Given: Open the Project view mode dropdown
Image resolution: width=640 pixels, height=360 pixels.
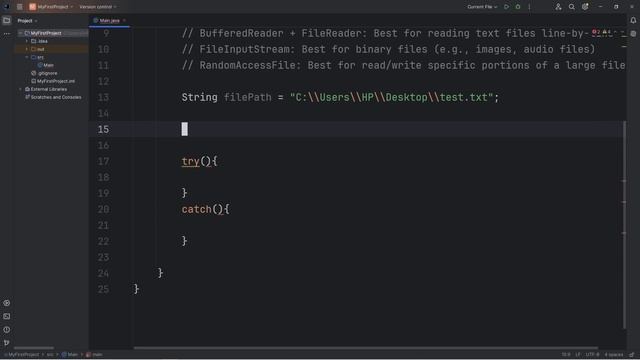Looking at the screenshot, I should click(x=27, y=20).
